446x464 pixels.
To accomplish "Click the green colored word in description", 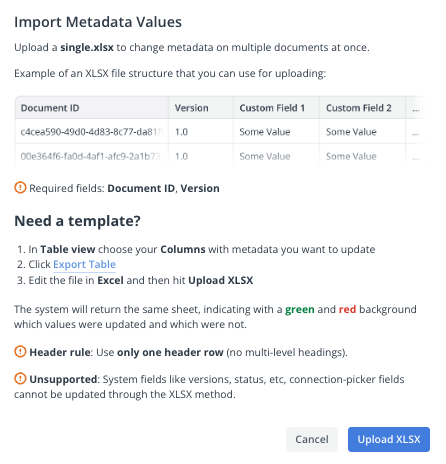I will [x=300, y=309].
